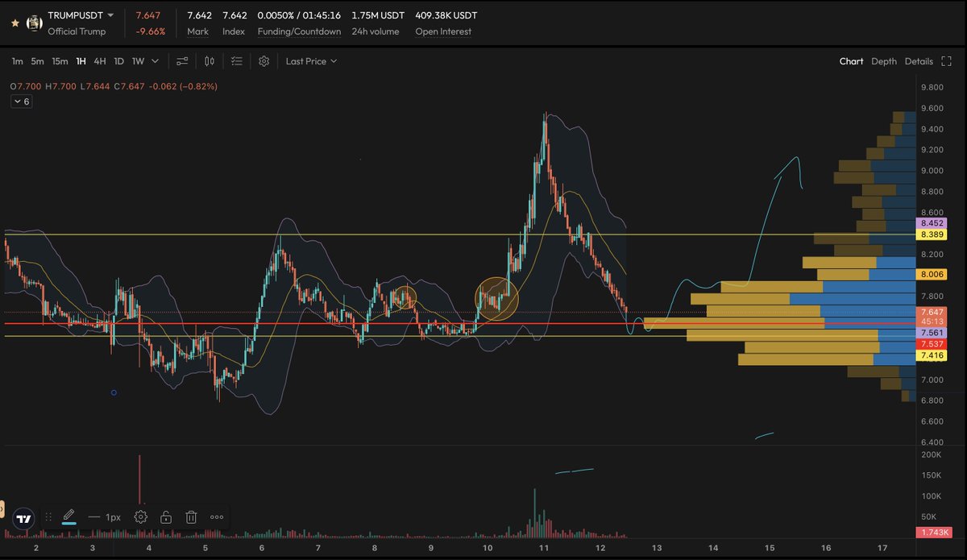967x560 pixels.
Task: Click the -9.66% change value
Action: (x=151, y=31)
